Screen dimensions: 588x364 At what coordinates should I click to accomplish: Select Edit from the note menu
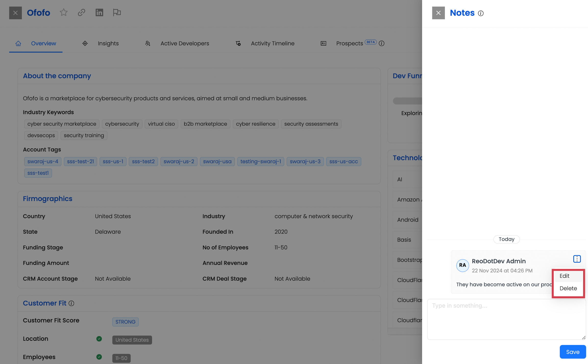tap(564, 276)
